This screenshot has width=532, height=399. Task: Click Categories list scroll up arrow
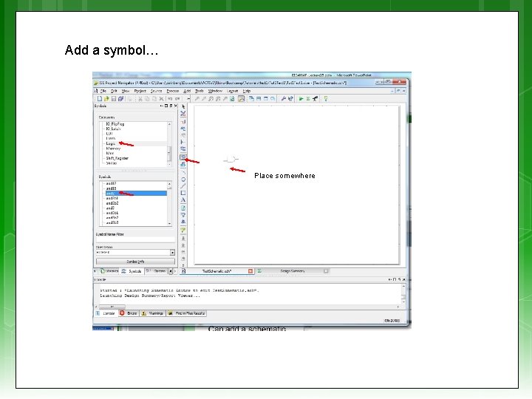click(x=169, y=124)
